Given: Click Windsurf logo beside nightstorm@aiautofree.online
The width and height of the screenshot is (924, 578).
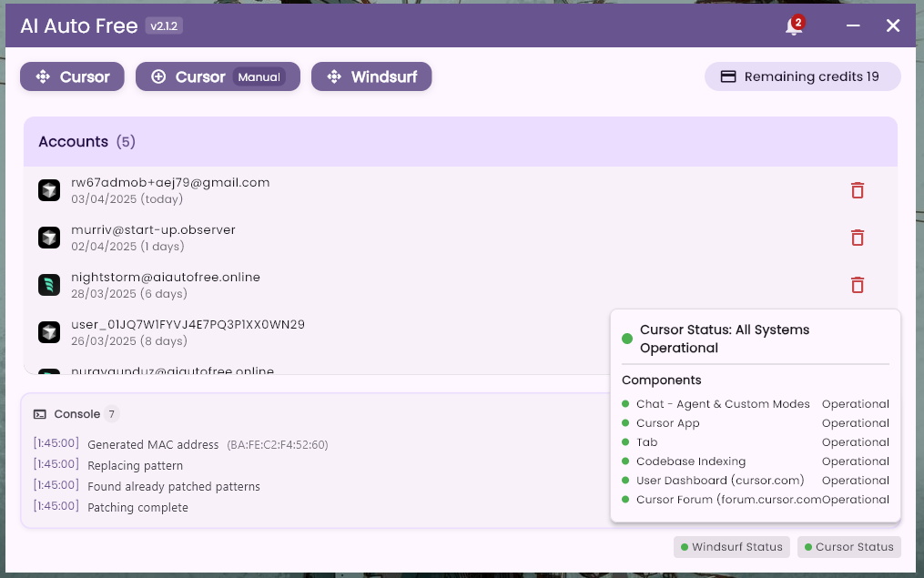Looking at the screenshot, I should (x=49, y=285).
